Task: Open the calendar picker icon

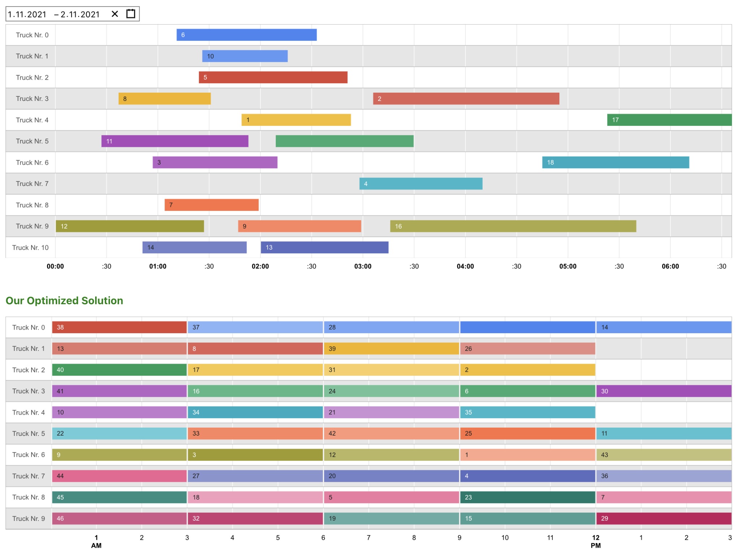Action: click(x=131, y=14)
